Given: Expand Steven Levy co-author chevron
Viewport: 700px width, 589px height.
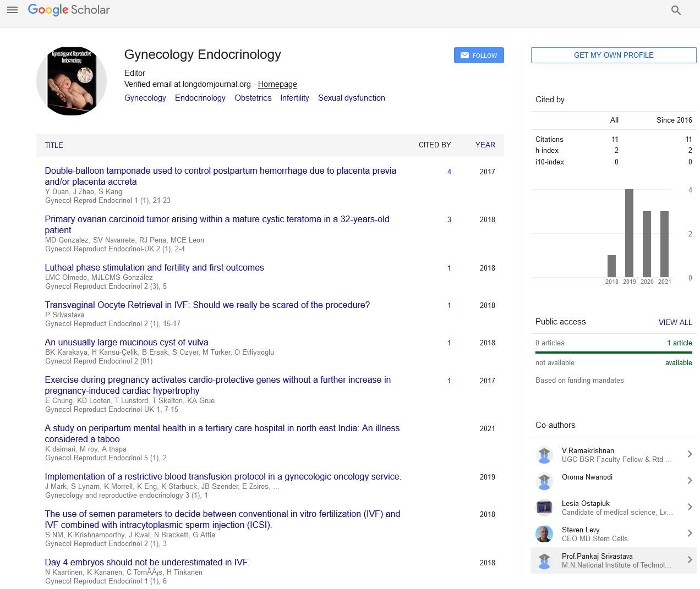Looking at the screenshot, I should 690,533.
